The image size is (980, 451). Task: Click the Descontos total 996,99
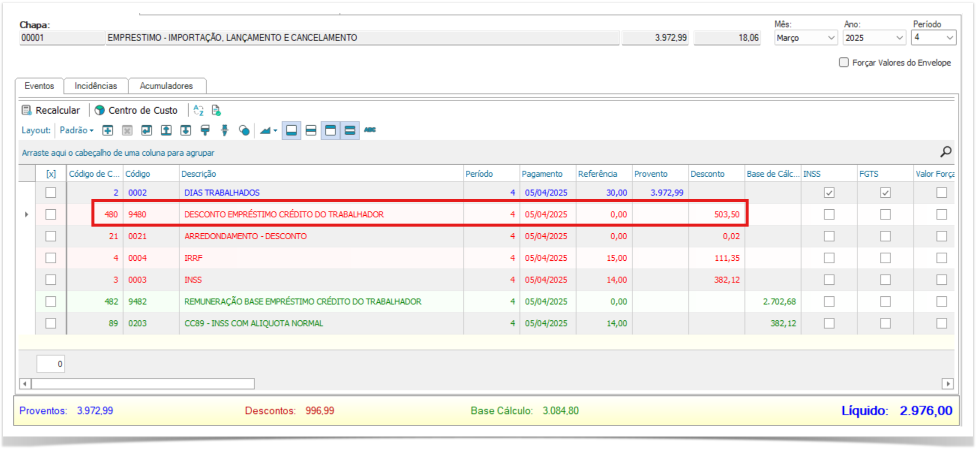[320, 411]
